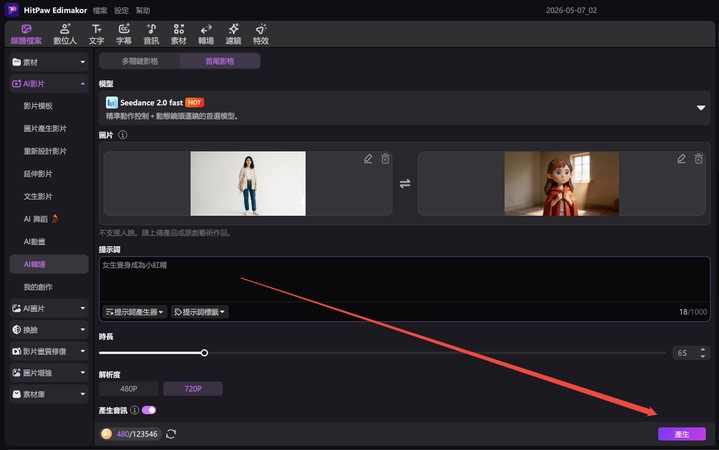Click info icon next to 產生音訊
This screenshot has width=719, height=450.
coord(134,410)
